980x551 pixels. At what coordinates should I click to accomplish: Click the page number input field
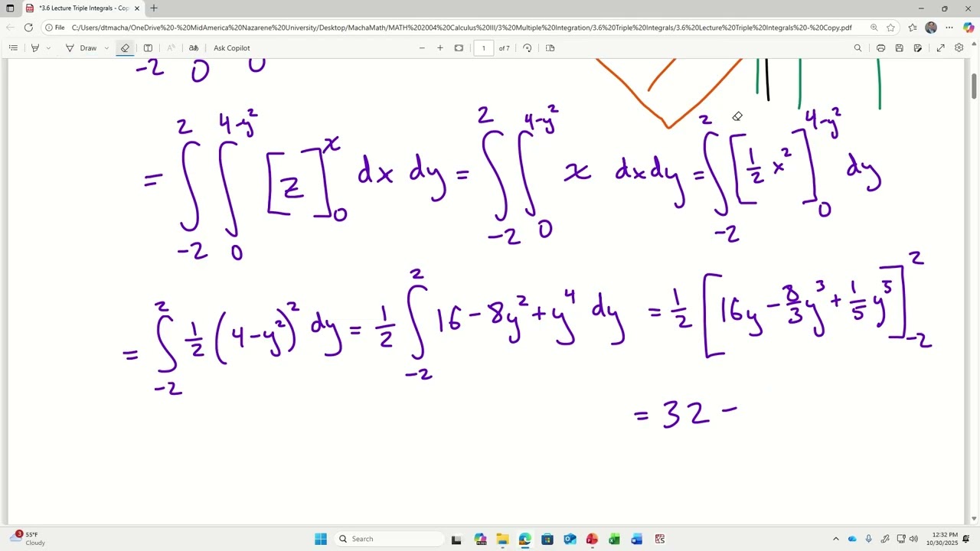[x=484, y=47]
